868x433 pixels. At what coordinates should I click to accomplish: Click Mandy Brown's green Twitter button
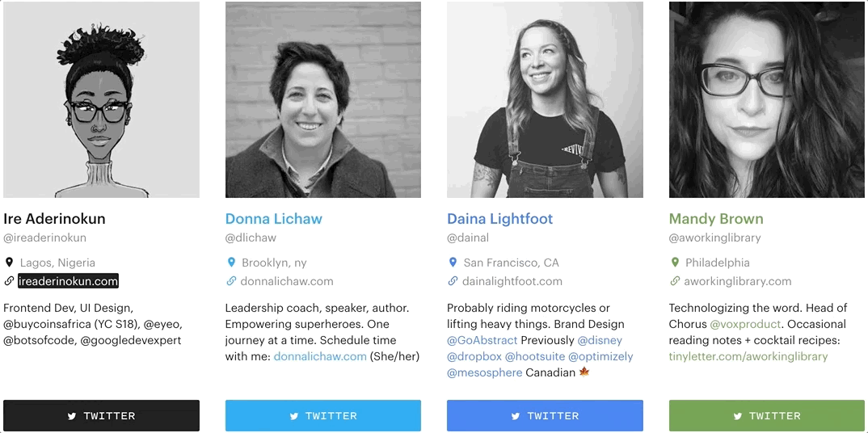tap(767, 416)
